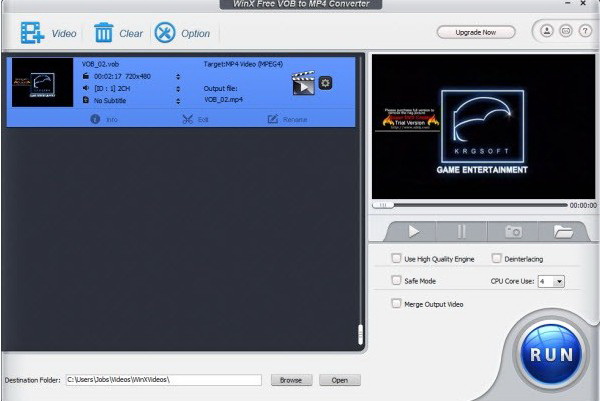This screenshot has width=600, height=401.
Task: Click the file list vertical scrollbar
Action: click(x=360, y=335)
